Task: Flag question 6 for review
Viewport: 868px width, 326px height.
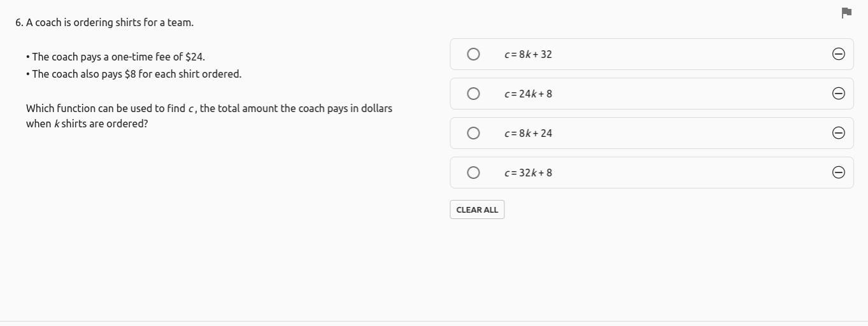Action: coord(846,13)
